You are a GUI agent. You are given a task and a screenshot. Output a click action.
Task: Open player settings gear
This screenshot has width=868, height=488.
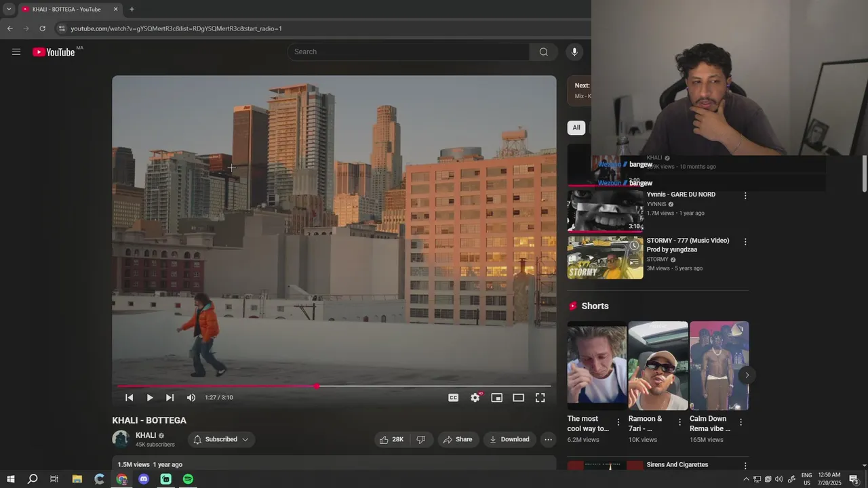(475, 398)
